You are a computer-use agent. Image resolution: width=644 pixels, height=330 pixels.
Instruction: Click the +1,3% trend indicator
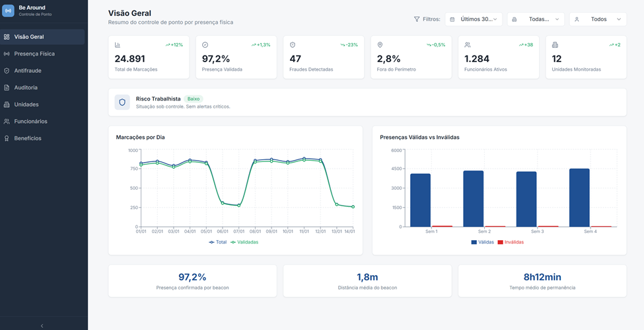coord(261,44)
